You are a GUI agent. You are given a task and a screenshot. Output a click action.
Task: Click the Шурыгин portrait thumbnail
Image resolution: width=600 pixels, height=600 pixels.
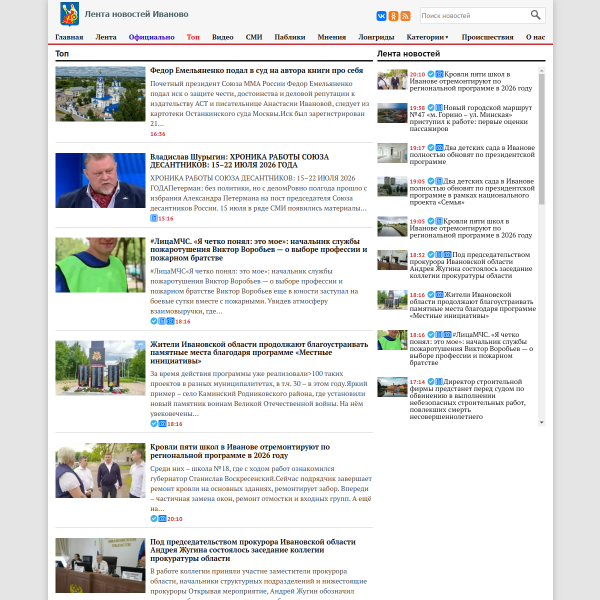pos(100,181)
